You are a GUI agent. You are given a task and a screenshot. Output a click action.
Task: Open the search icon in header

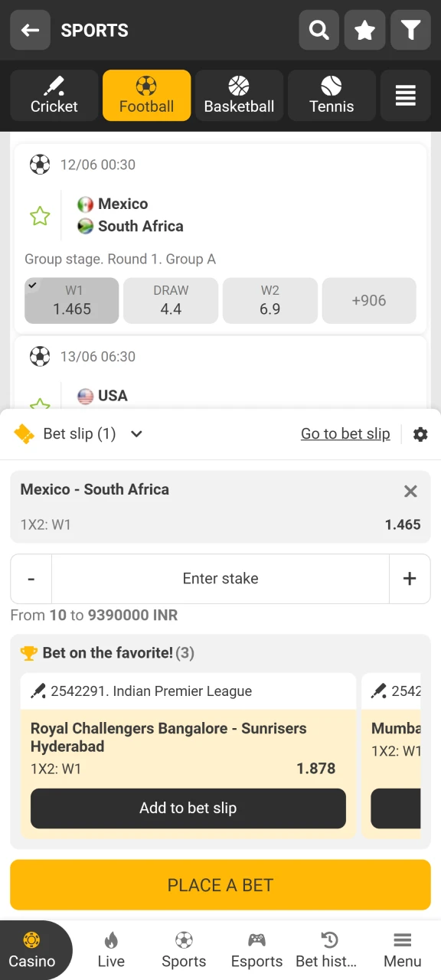click(x=318, y=30)
